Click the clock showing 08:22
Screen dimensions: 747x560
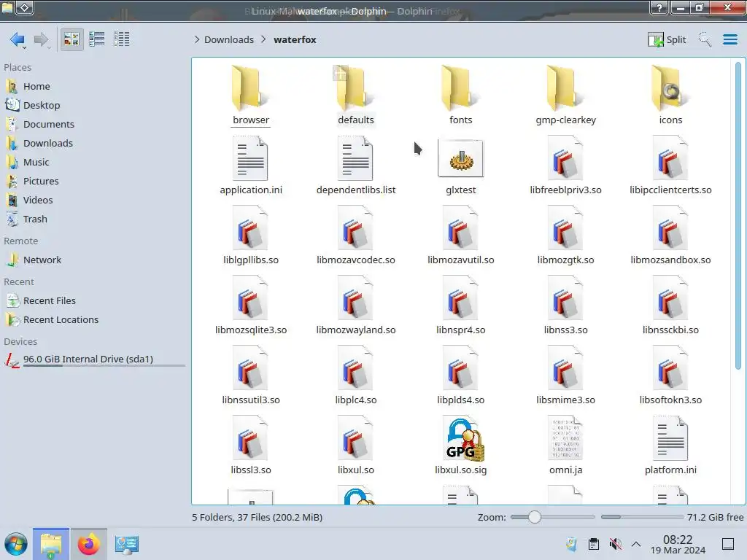(x=678, y=545)
